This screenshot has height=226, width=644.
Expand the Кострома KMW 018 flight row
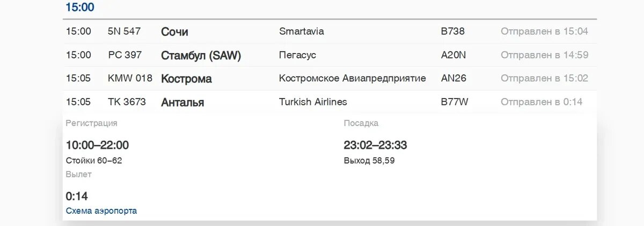(330, 79)
